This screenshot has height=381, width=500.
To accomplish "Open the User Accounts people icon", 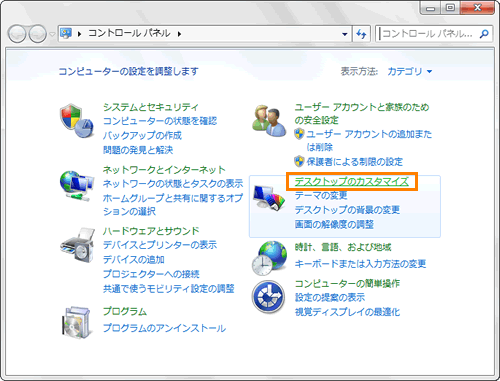I will click(x=269, y=121).
